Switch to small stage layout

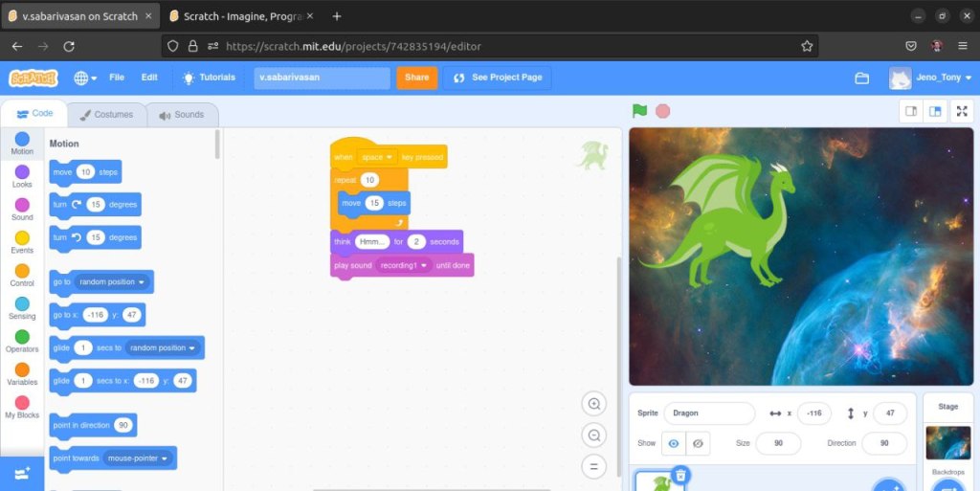[911, 111]
